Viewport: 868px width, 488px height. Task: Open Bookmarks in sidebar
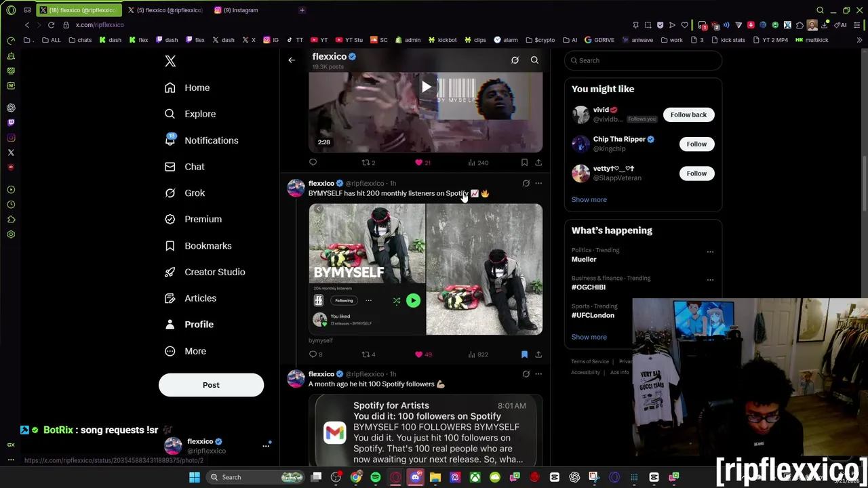(198, 245)
